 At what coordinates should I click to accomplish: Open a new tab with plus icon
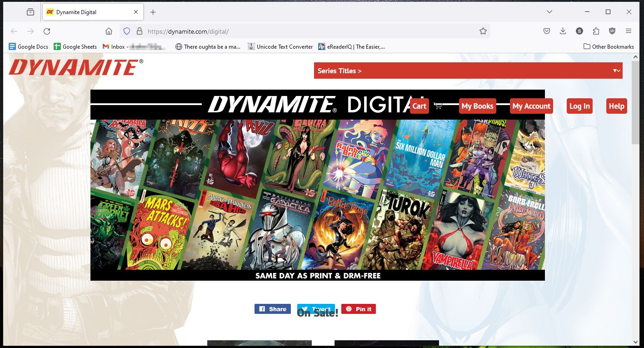(153, 12)
